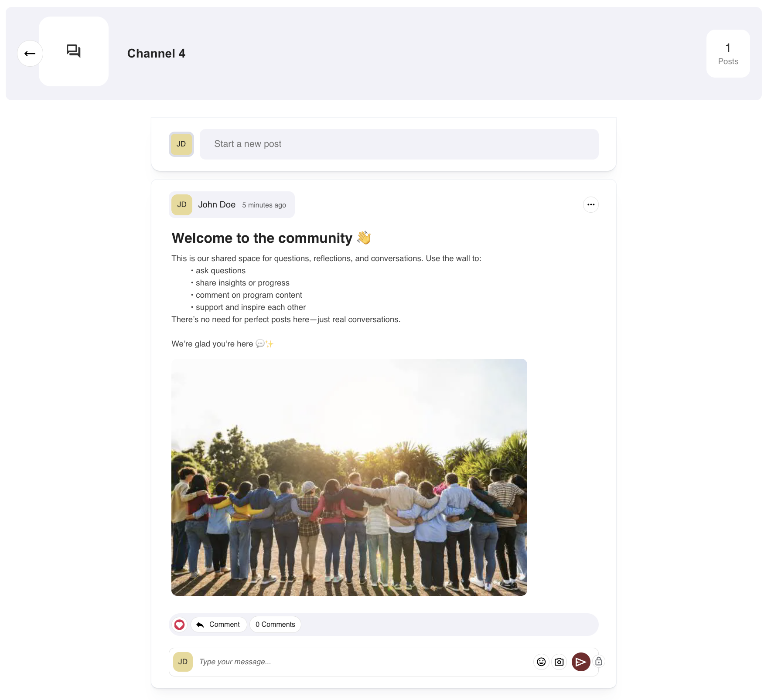Click the '5 minutes ago' timestamp
The height and width of the screenshot is (700, 771).
click(x=264, y=205)
